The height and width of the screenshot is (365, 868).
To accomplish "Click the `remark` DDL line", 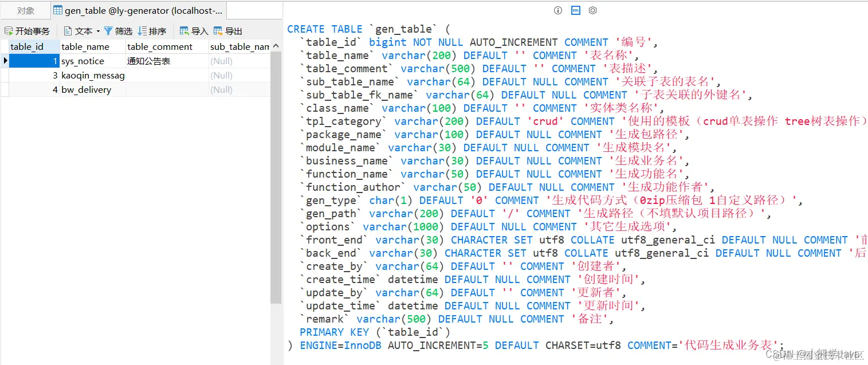I will [457, 319].
